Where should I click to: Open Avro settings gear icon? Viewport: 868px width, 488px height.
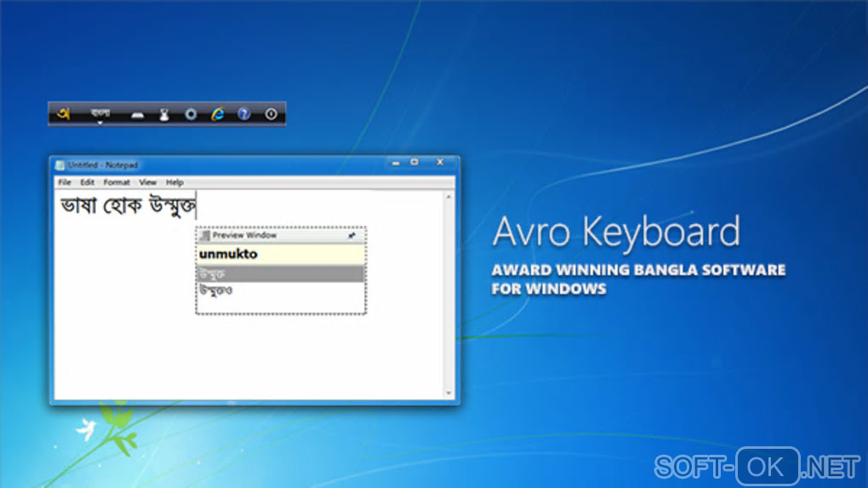point(191,114)
